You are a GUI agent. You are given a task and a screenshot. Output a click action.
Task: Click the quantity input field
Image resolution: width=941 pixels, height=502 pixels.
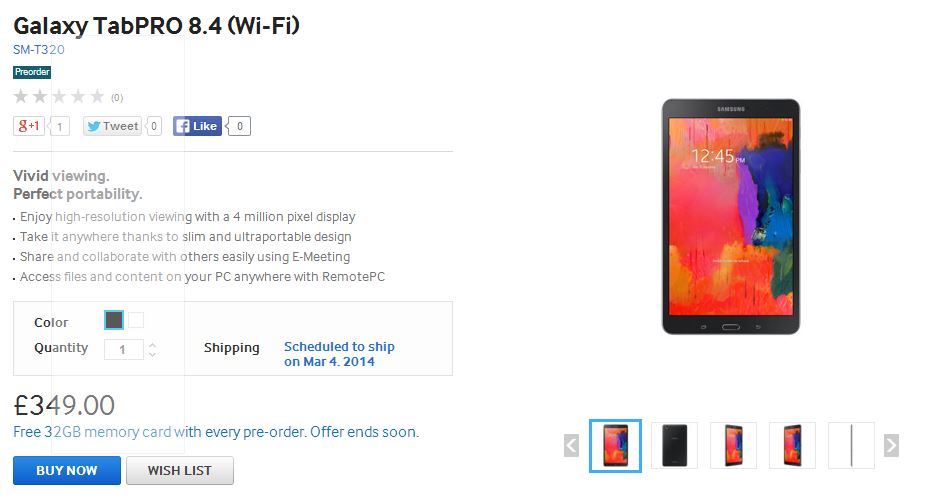124,349
